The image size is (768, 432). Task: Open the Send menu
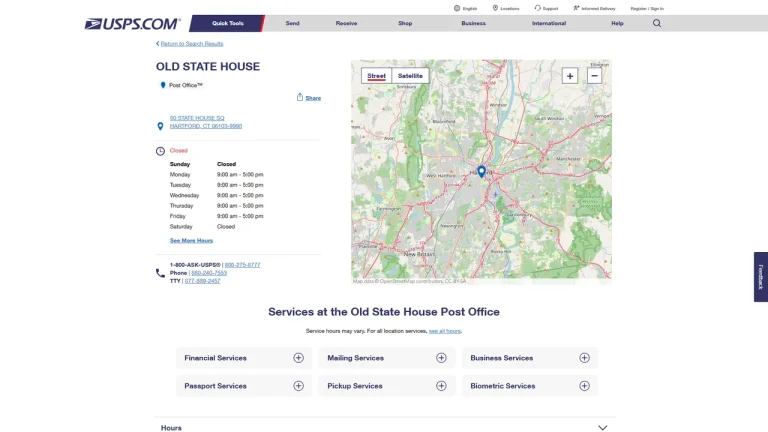292,23
